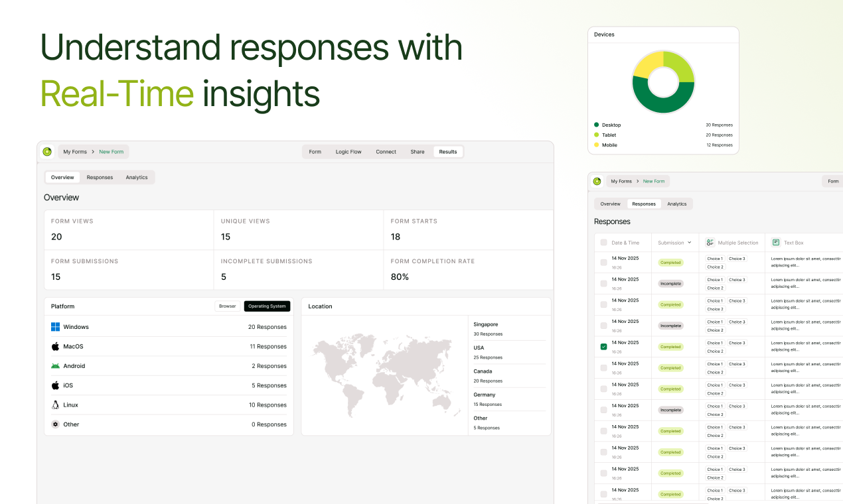
Task: Click the MacOS Apple icon
Action: [56, 346]
